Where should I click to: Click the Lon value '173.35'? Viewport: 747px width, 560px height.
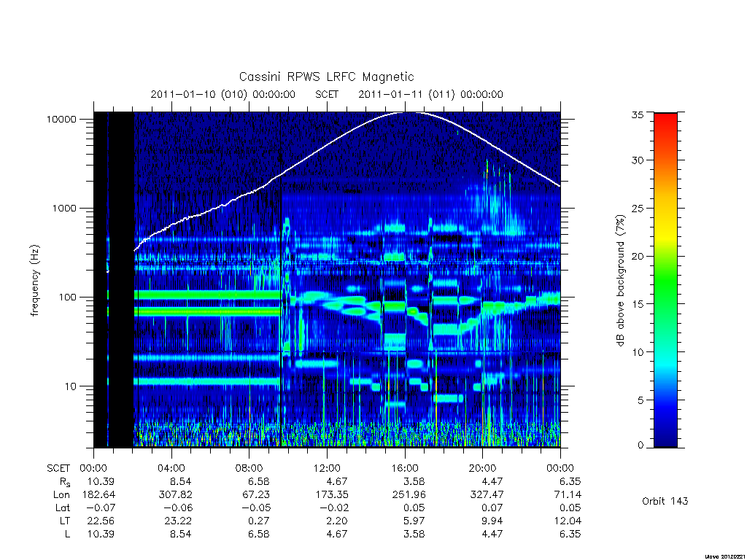pos(331,495)
